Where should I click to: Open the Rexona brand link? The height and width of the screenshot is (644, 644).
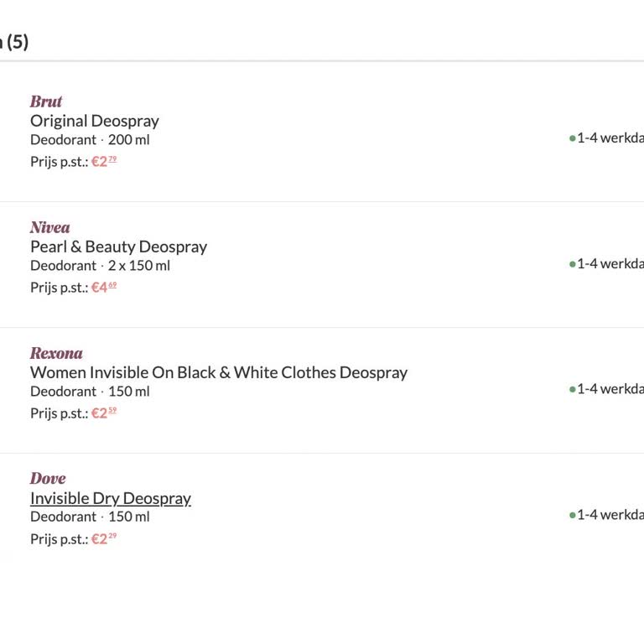[x=56, y=353]
